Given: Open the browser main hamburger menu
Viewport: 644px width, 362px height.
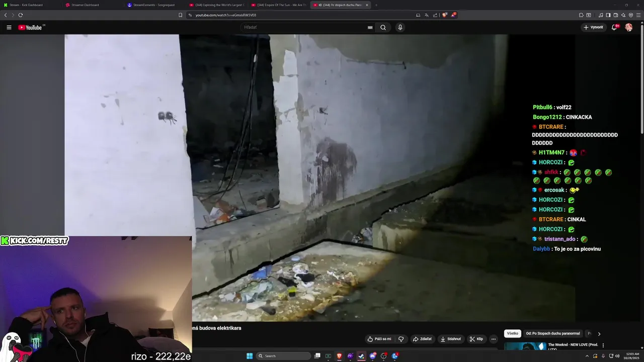Looking at the screenshot, I should pyautogui.click(x=638, y=15).
